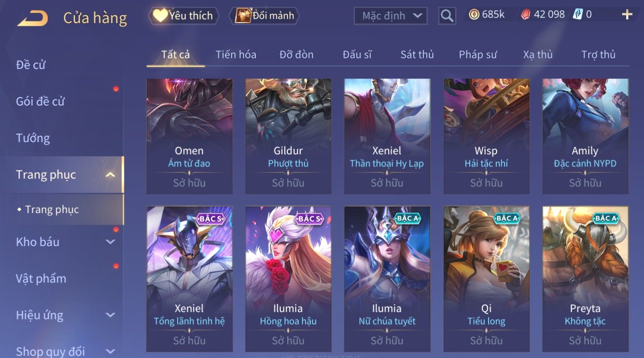Open search with the magnifier icon
The width and height of the screenshot is (644, 358).
[x=447, y=16]
